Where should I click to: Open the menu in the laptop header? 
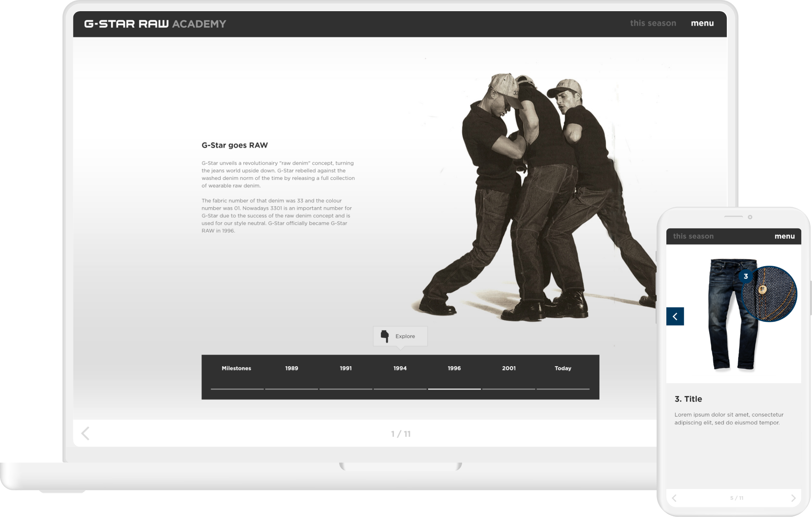[x=702, y=23]
